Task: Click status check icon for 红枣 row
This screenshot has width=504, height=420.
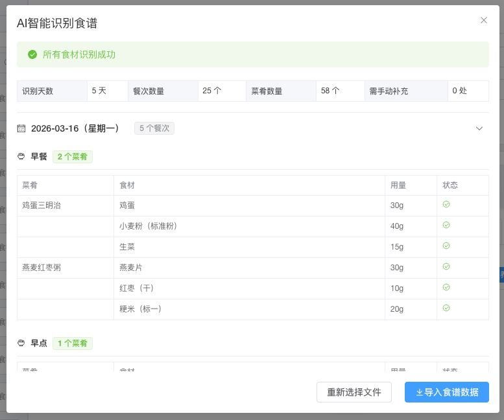Action: [x=446, y=288]
